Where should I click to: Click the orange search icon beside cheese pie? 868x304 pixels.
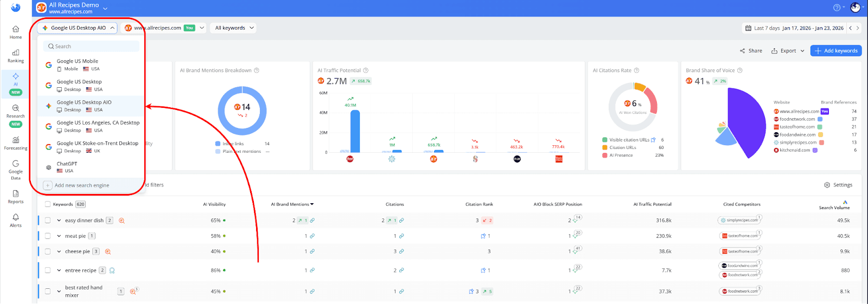[108, 251]
